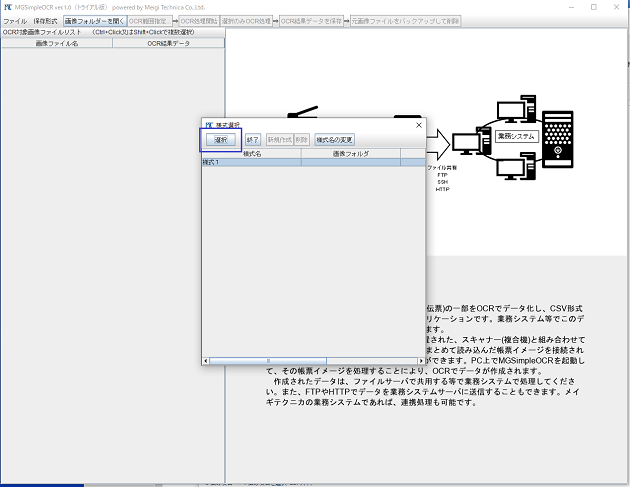Image resolution: width=630 pixels, height=487 pixels.
Task: Open the 保存形式 menu
Action: coord(45,21)
